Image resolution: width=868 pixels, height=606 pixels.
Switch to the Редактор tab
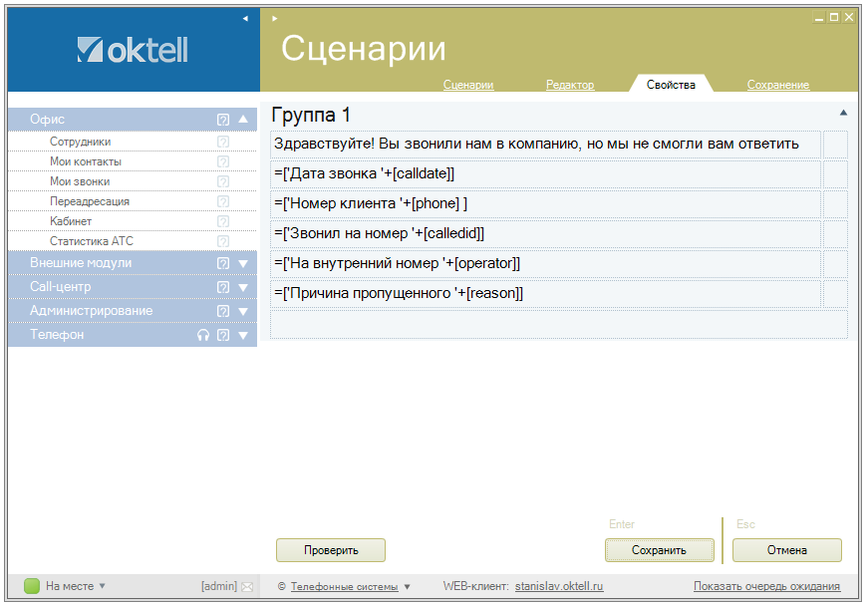pos(570,85)
